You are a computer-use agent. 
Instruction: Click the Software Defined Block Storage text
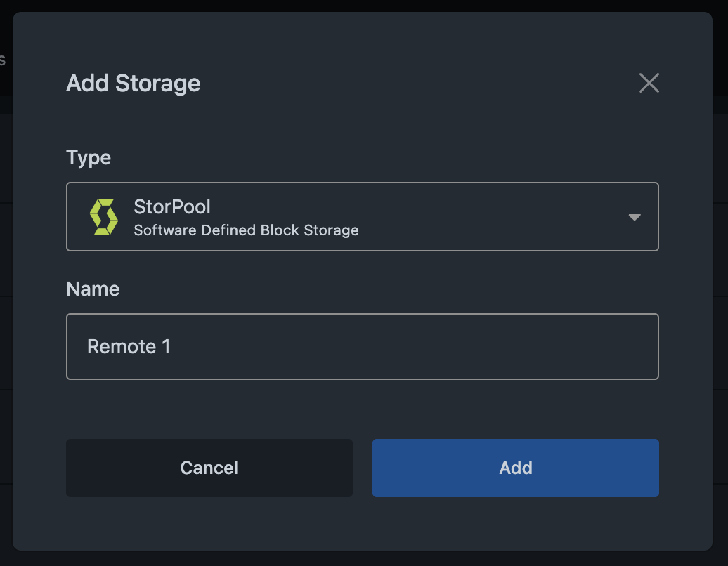[246, 230]
